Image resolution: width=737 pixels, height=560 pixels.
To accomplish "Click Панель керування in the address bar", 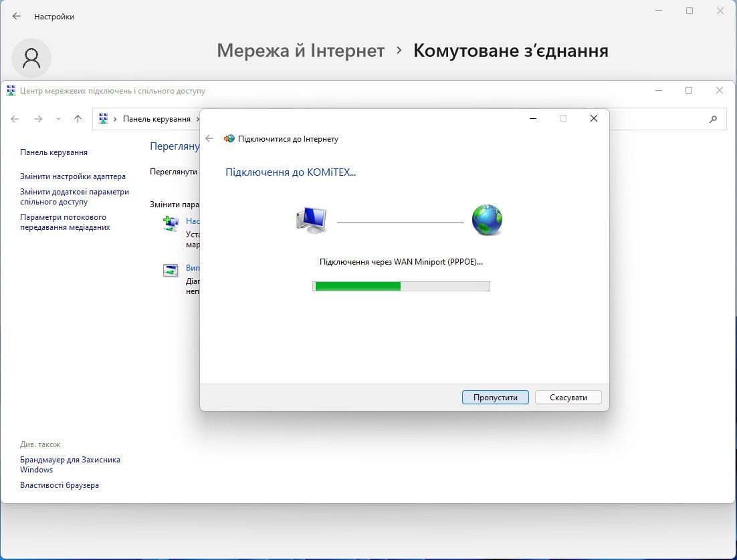I will point(156,119).
